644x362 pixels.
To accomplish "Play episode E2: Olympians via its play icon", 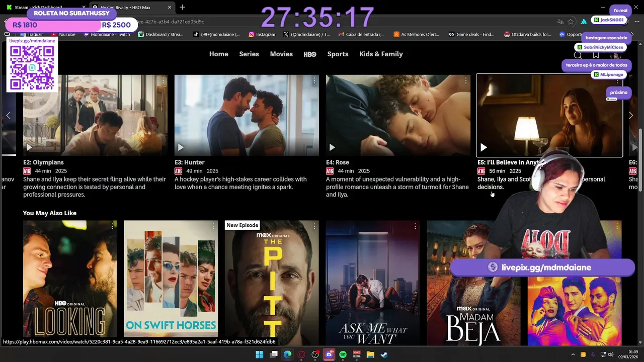I will pyautogui.click(x=29, y=147).
